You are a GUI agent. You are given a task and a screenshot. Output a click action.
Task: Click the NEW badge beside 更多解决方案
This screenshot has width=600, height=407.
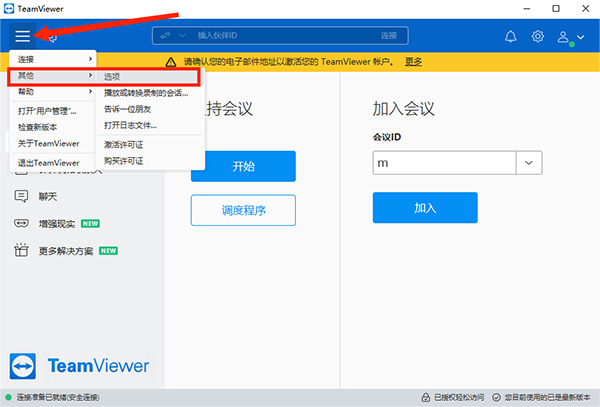click(x=108, y=251)
